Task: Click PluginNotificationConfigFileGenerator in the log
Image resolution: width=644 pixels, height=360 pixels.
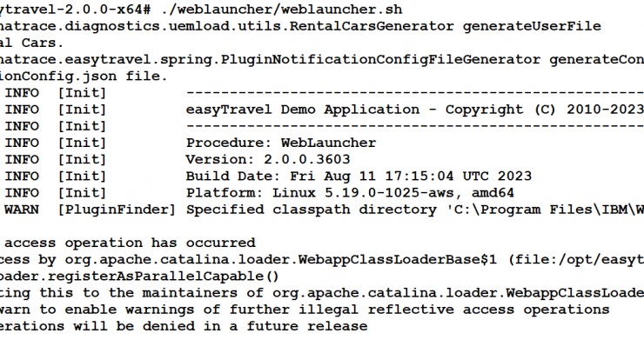Action: 380,59
